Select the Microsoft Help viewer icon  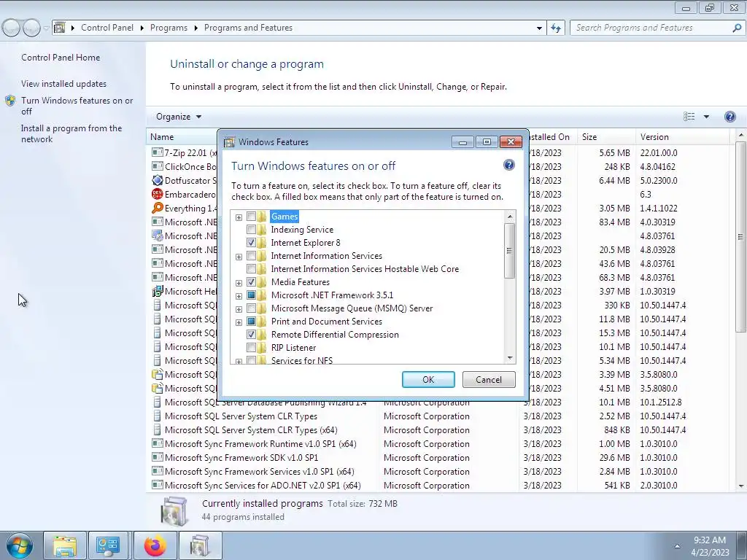(x=158, y=291)
